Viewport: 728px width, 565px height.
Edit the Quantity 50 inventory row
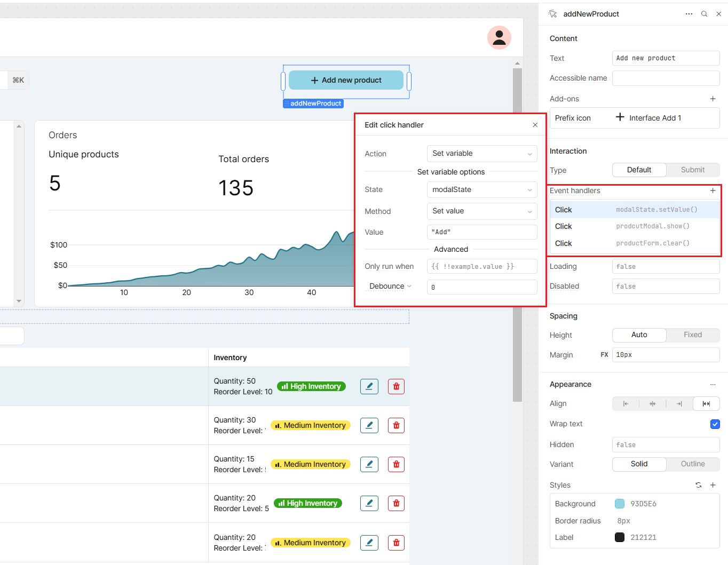coord(369,386)
